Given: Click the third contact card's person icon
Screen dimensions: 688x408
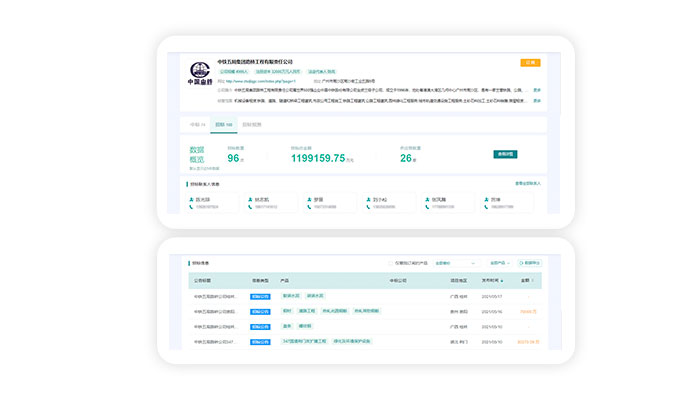Looking at the screenshot, I should [309, 200].
